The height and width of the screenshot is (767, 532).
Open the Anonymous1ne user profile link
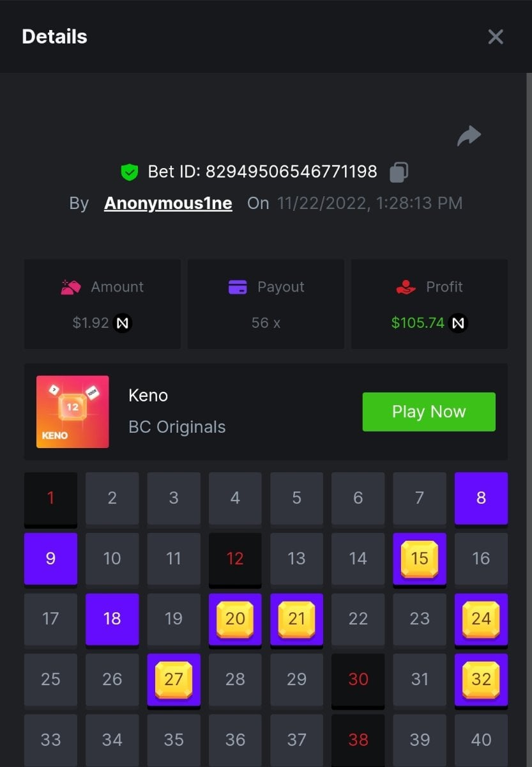click(x=168, y=203)
